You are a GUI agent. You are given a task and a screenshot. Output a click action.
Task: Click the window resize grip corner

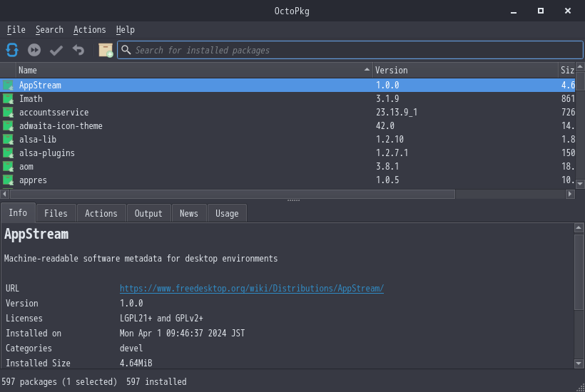tap(580, 388)
